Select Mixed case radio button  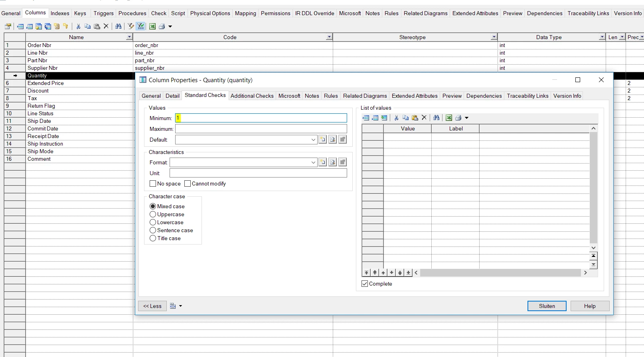pyautogui.click(x=153, y=206)
